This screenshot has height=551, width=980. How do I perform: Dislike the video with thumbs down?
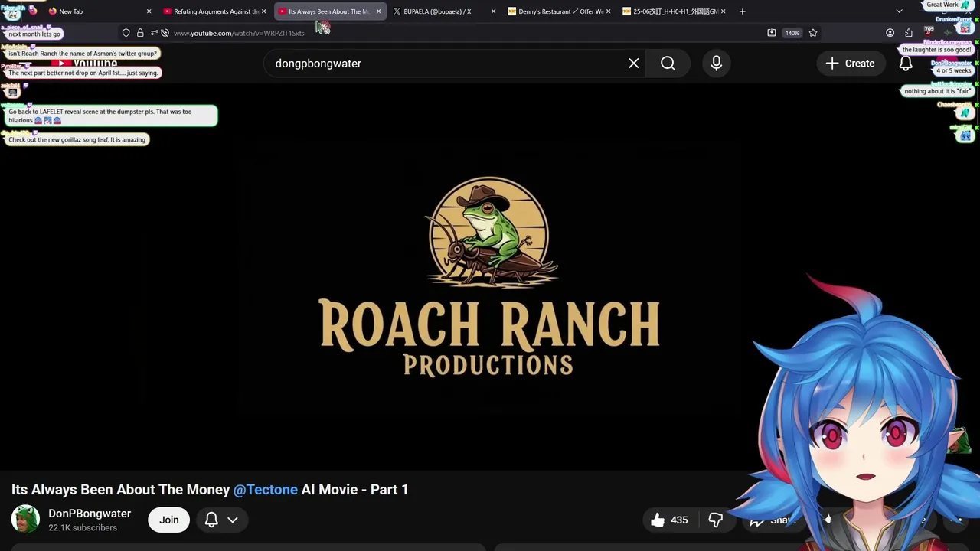(x=715, y=520)
